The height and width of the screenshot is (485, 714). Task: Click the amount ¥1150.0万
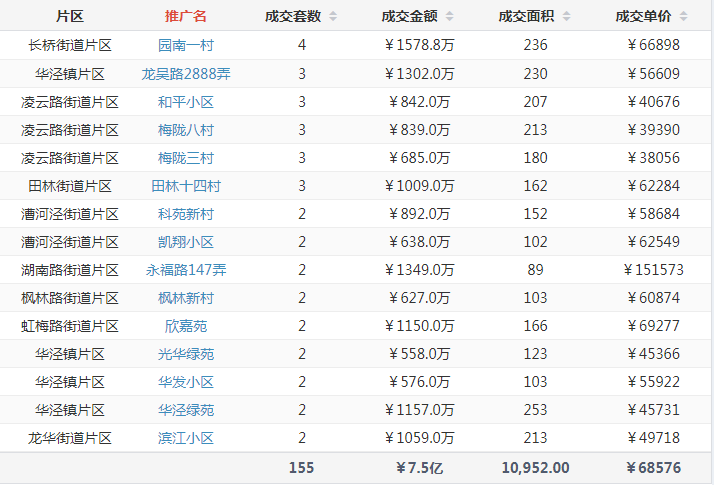point(419,326)
